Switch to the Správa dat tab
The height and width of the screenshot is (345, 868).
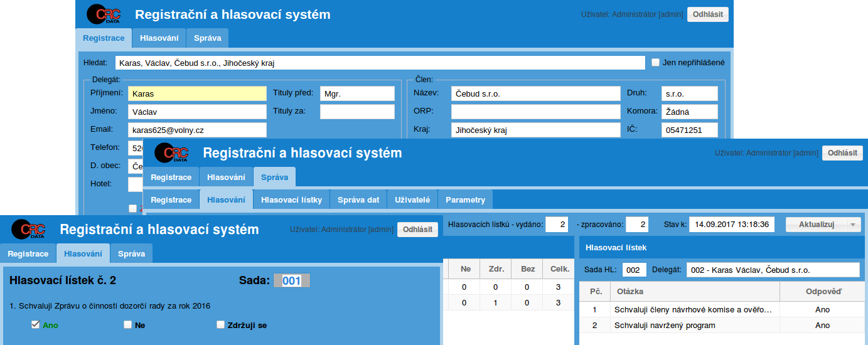pos(358,200)
